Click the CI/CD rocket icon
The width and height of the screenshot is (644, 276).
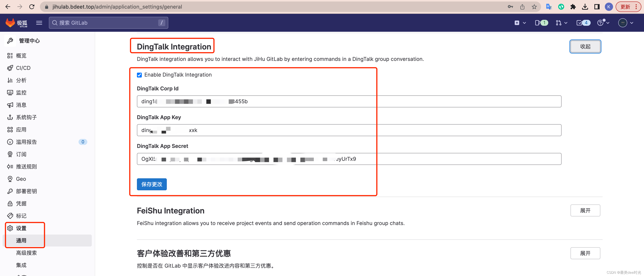coord(10,68)
